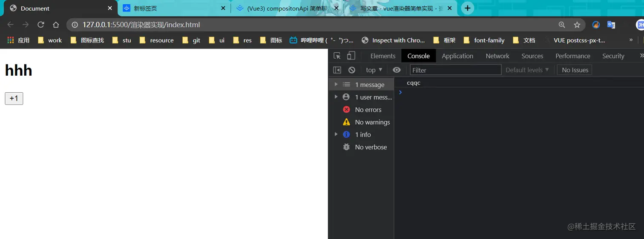Open the 图标查找 bookmark folder
The width and height of the screenshot is (644, 239).
pos(87,40)
